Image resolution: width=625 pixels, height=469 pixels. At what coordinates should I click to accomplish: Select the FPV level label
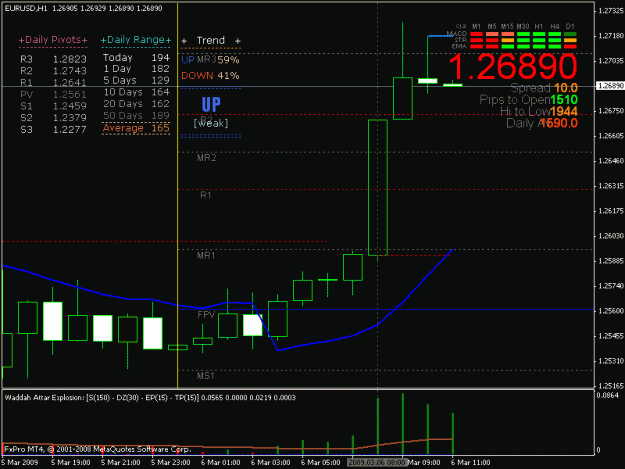point(206,315)
